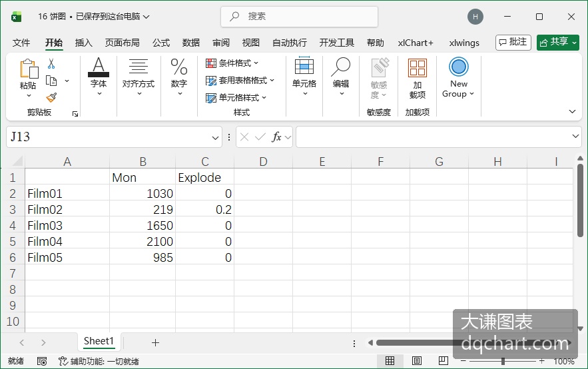Click the Paste clipboard icon

pyautogui.click(x=29, y=69)
